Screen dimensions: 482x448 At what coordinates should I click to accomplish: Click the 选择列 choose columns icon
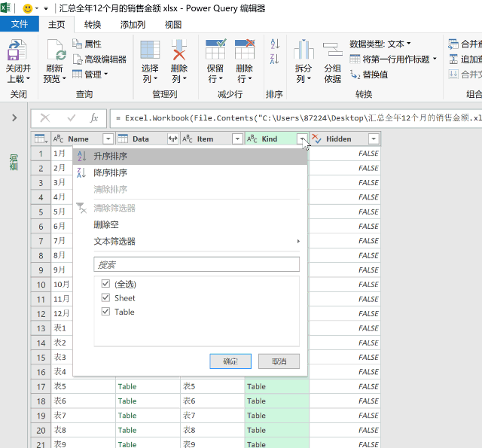[x=150, y=50]
